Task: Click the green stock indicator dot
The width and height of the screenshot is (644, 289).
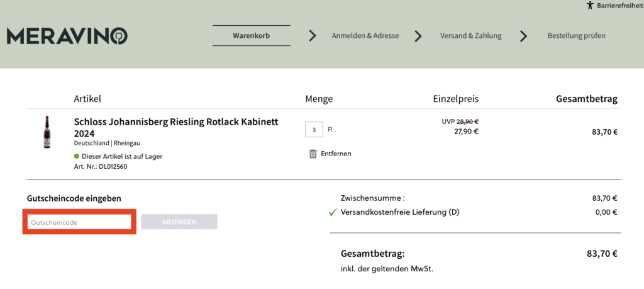Action: pyautogui.click(x=76, y=156)
